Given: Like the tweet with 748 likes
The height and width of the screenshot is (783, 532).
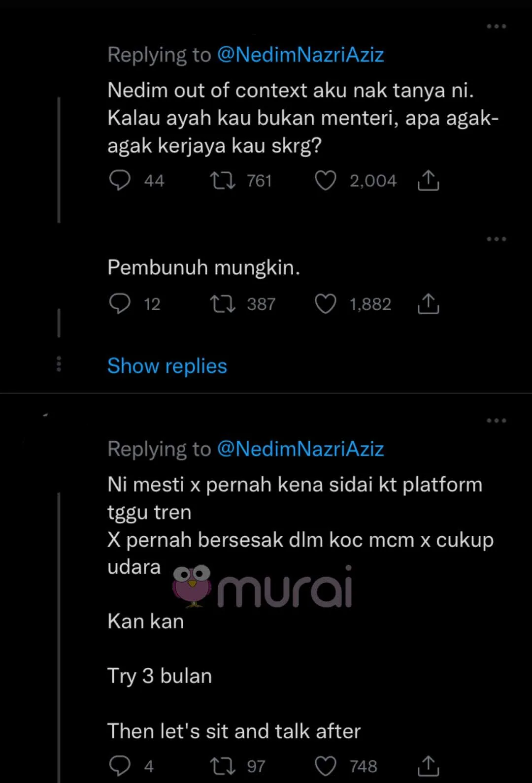Looking at the screenshot, I should click(326, 766).
